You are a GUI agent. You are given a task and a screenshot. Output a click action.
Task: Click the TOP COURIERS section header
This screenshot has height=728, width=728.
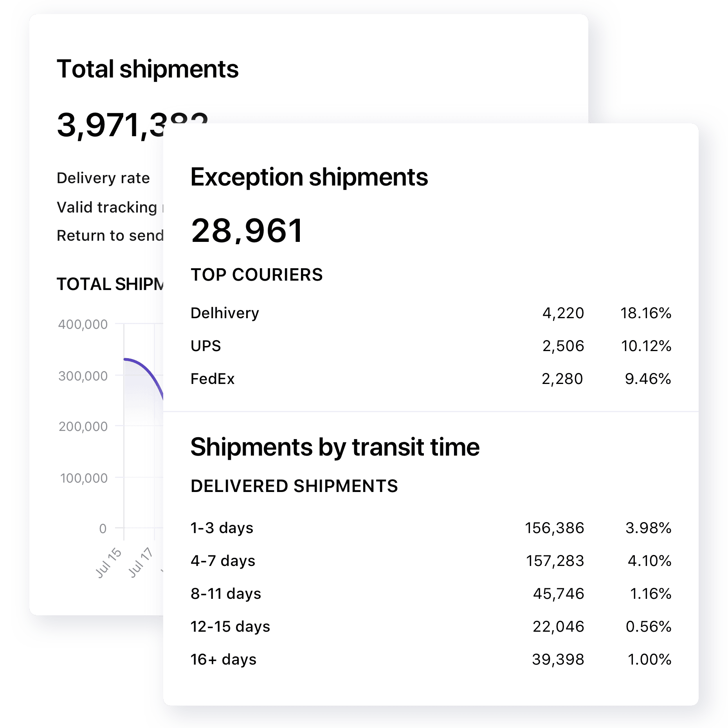(256, 275)
